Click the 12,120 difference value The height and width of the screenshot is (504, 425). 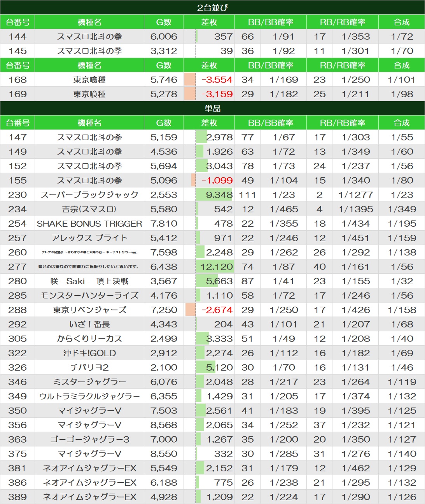click(217, 267)
